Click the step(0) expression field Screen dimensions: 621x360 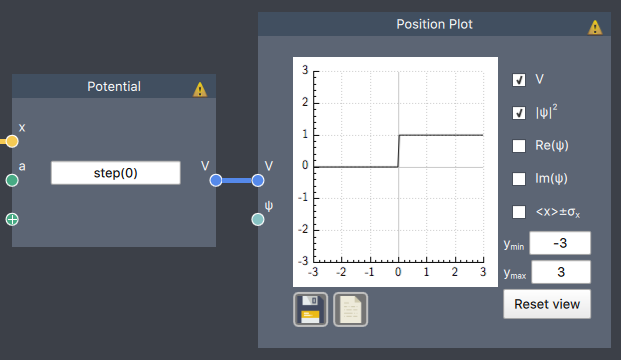[116, 173]
